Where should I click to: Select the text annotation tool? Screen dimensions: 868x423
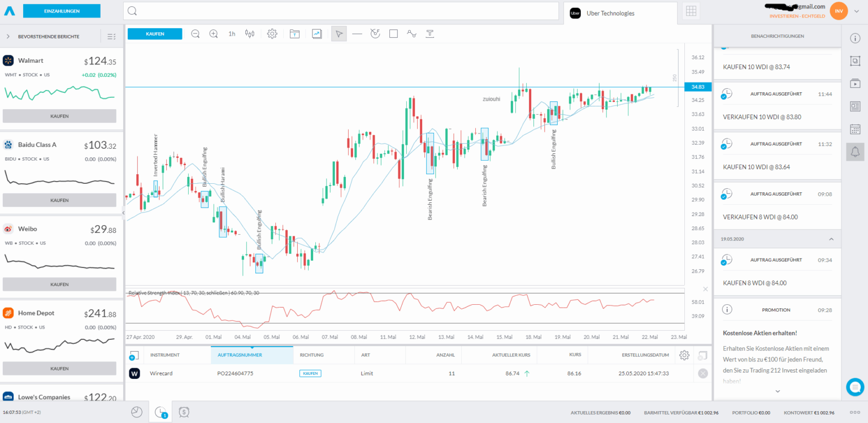(x=429, y=33)
